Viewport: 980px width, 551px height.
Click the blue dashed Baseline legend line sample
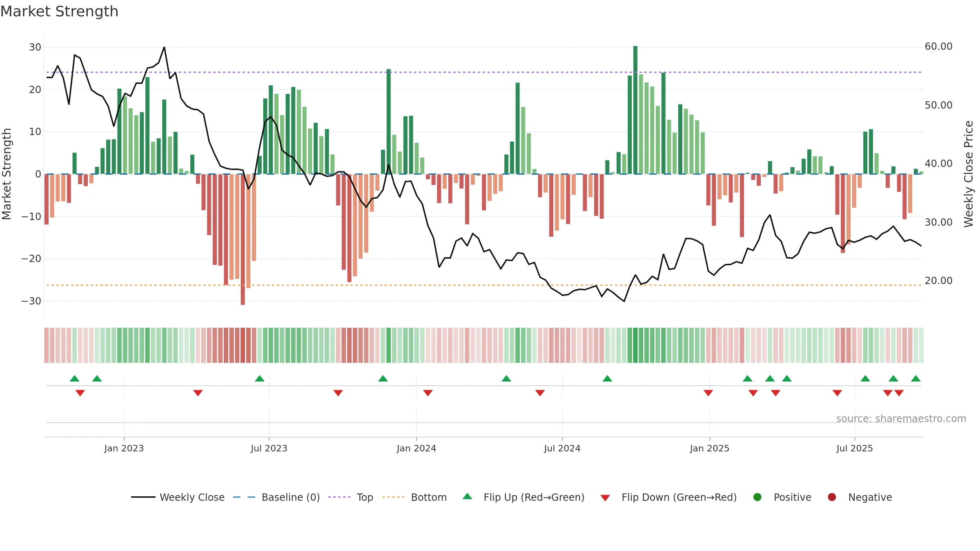[244, 497]
